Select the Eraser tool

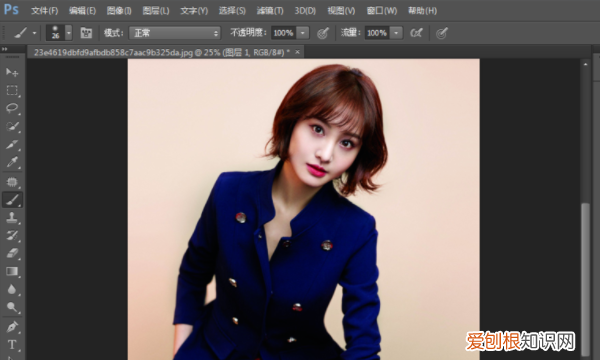[12, 253]
